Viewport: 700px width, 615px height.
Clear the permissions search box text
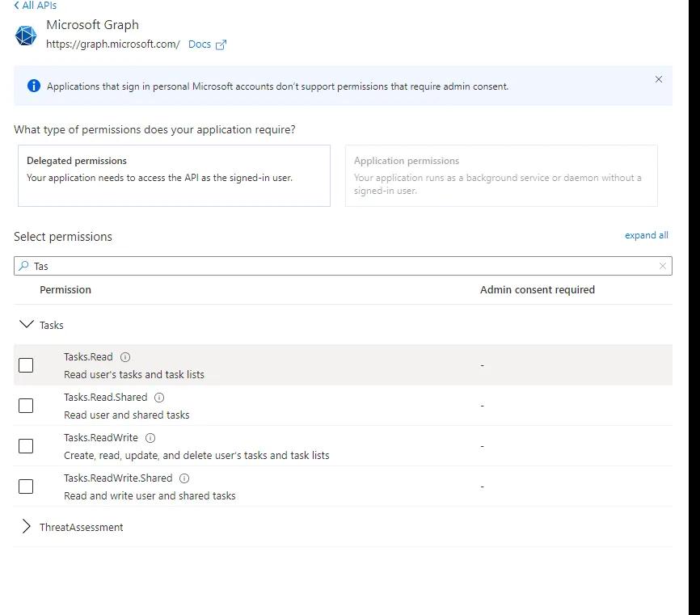[663, 266]
